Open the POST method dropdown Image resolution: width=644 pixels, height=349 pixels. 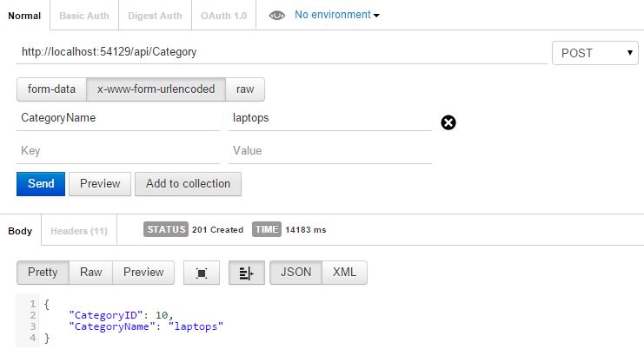(596, 53)
